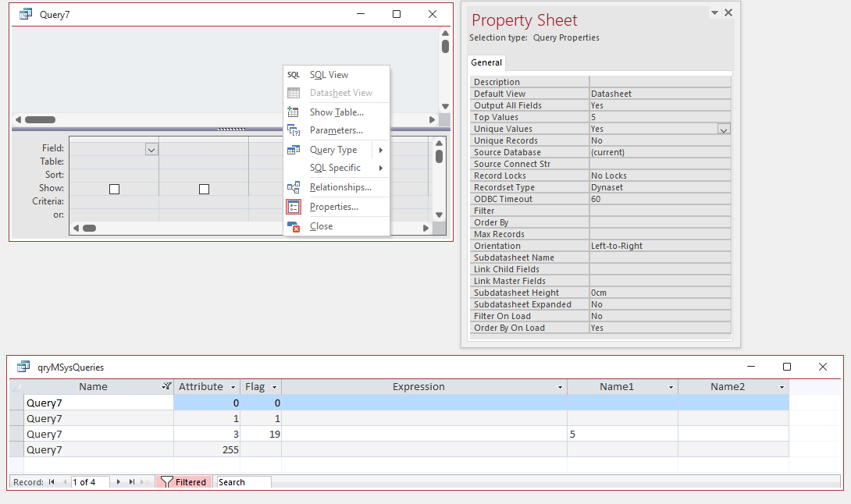This screenshot has width=851, height=504.
Task: Open Name1 column filter dropdown
Action: tap(671, 387)
